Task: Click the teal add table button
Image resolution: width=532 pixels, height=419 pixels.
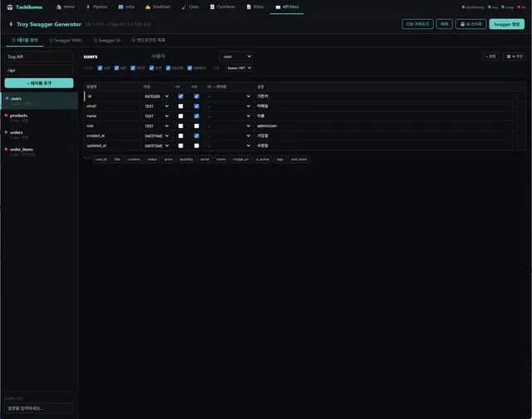Action: (39, 83)
